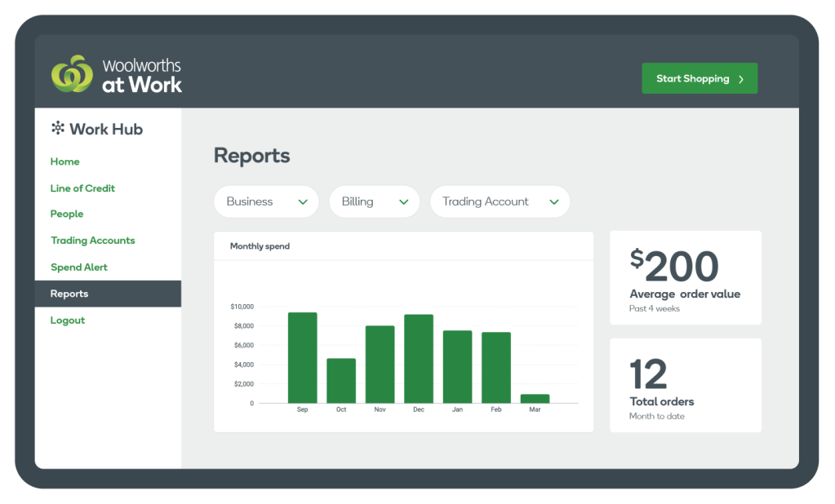Click the $4,000 axis label
Screen dimensions: 835x504
[244, 365]
